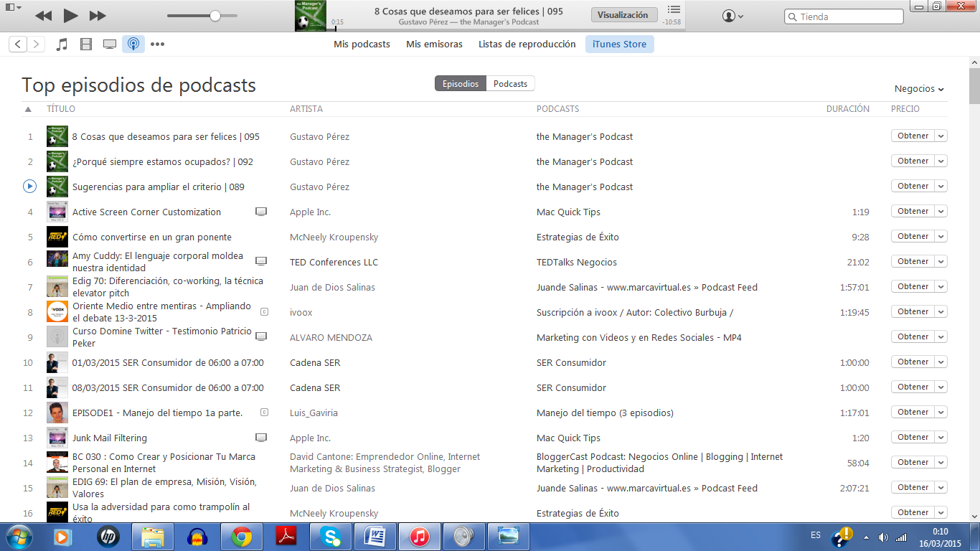The width and height of the screenshot is (980, 551).
Task: Click the Tienda search field
Action: point(844,17)
